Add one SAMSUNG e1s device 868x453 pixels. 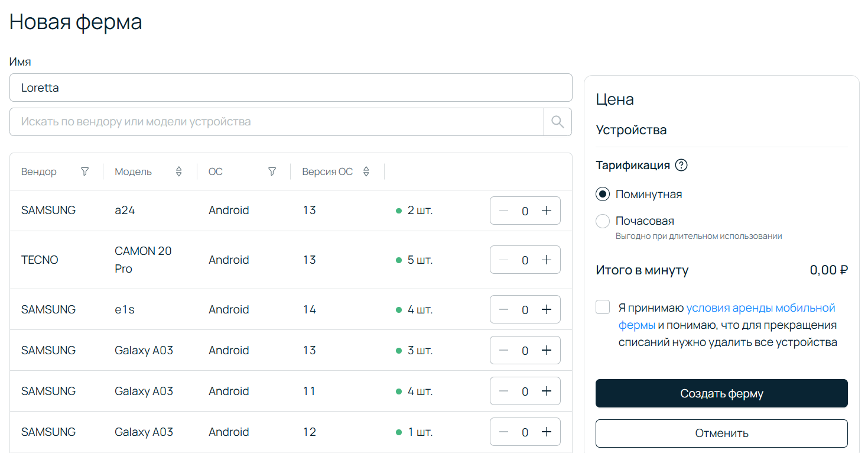[x=547, y=310]
